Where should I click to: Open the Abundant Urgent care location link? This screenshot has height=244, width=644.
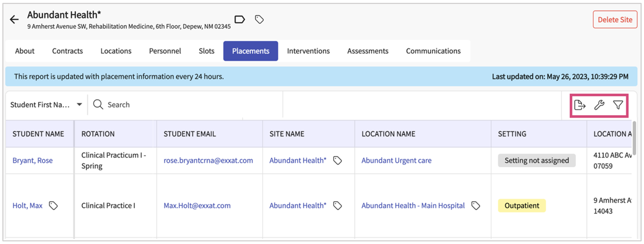[396, 160]
